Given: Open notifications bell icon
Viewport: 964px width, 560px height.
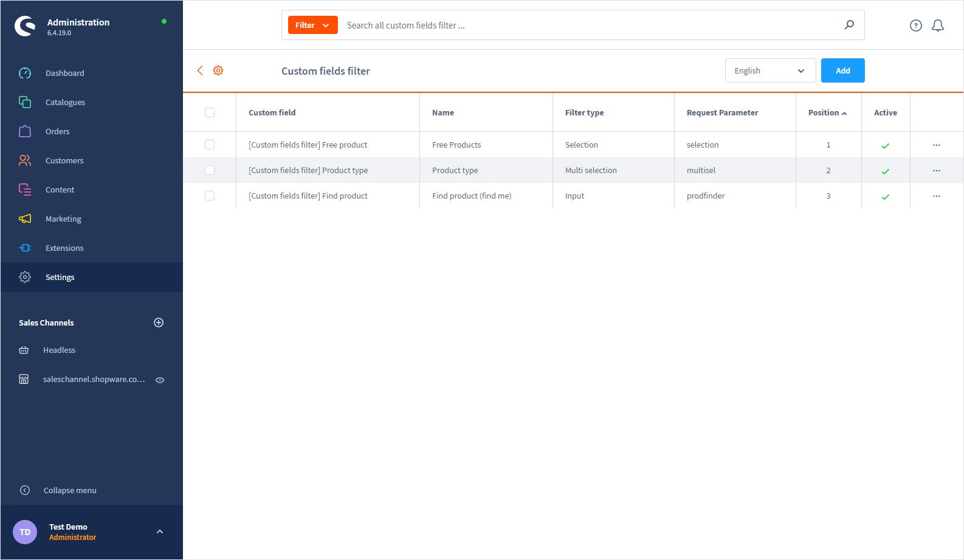Looking at the screenshot, I should (938, 26).
